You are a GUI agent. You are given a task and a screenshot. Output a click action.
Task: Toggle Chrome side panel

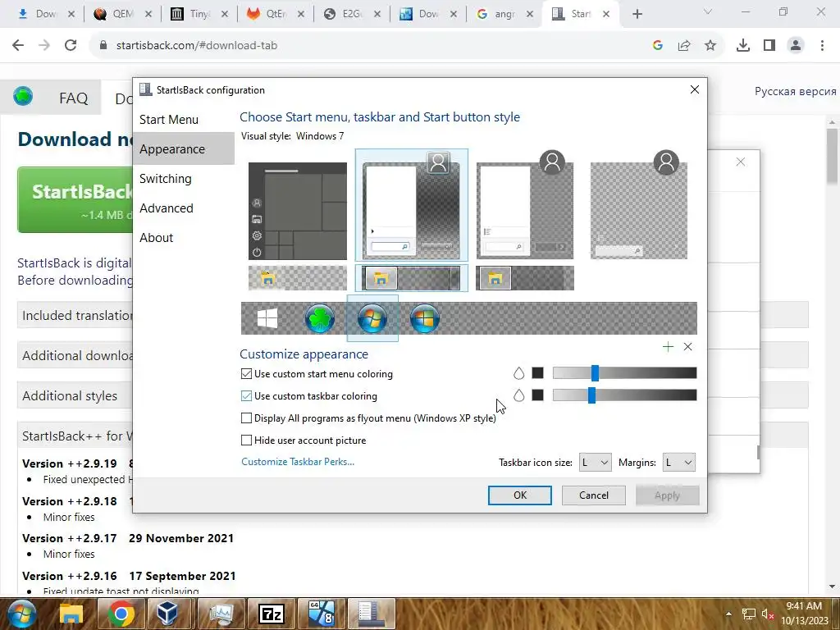(769, 45)
